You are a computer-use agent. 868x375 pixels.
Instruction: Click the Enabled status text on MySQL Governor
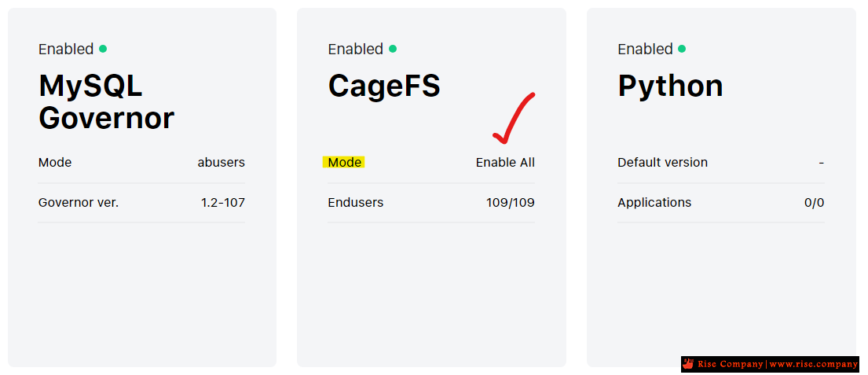66,49
